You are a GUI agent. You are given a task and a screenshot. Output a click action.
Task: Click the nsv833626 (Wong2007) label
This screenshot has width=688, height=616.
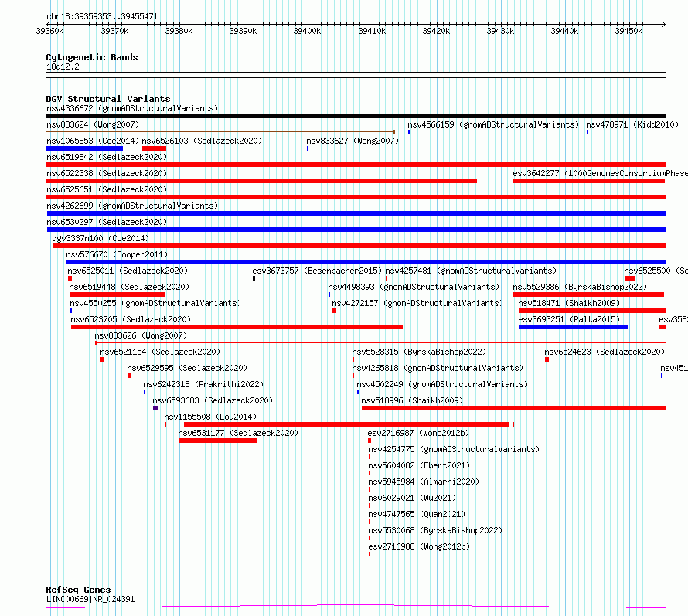point(141,335)
